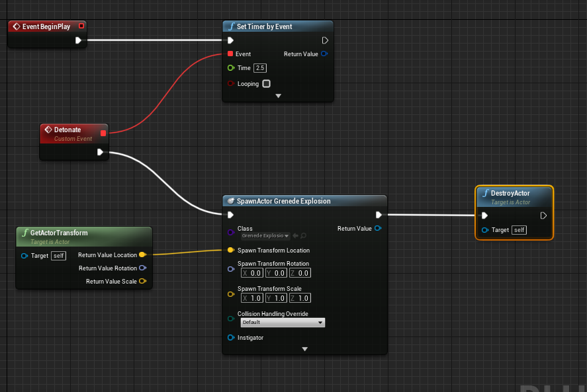Click the Detonate execution output pin
This screenshot has height=392, width=587.
pos(100,152)
